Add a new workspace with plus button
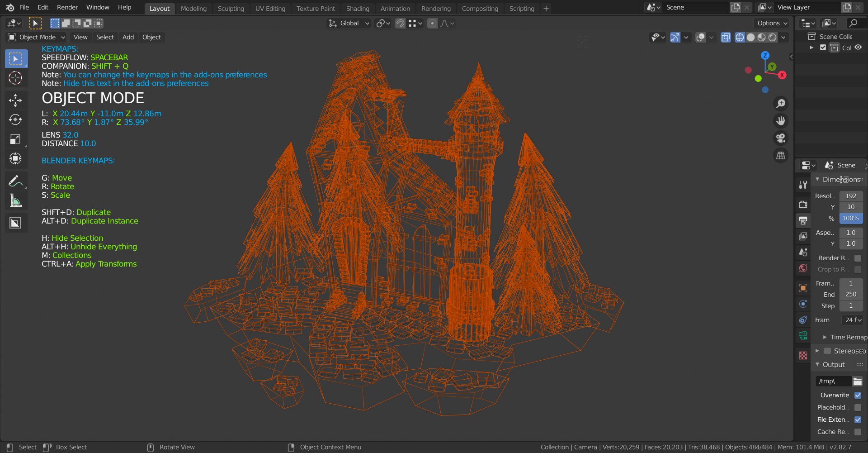This screenshot has height=453, width=868. pos(546,8)
